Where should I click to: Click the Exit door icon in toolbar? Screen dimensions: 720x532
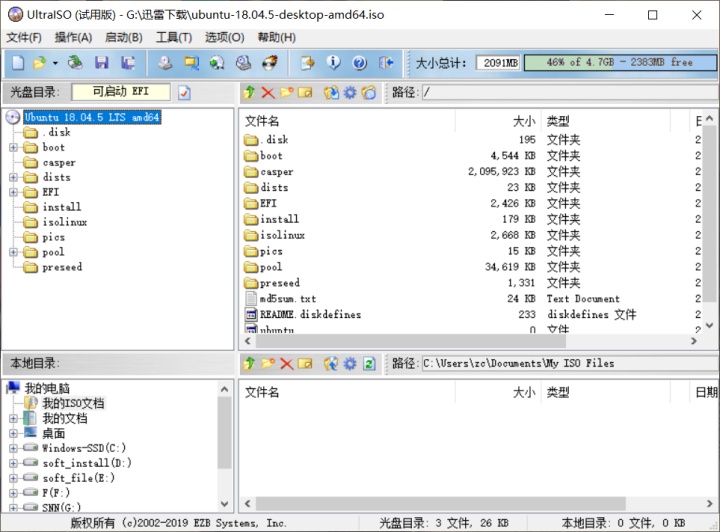click(x=386, y=62)
